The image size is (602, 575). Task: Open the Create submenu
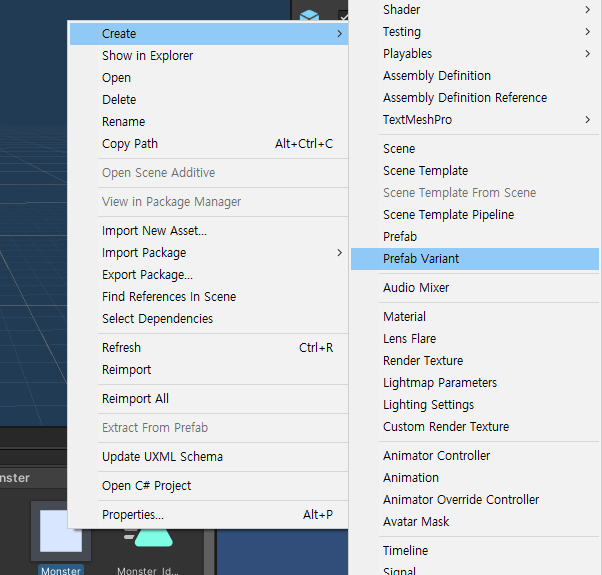click(208, 34)
